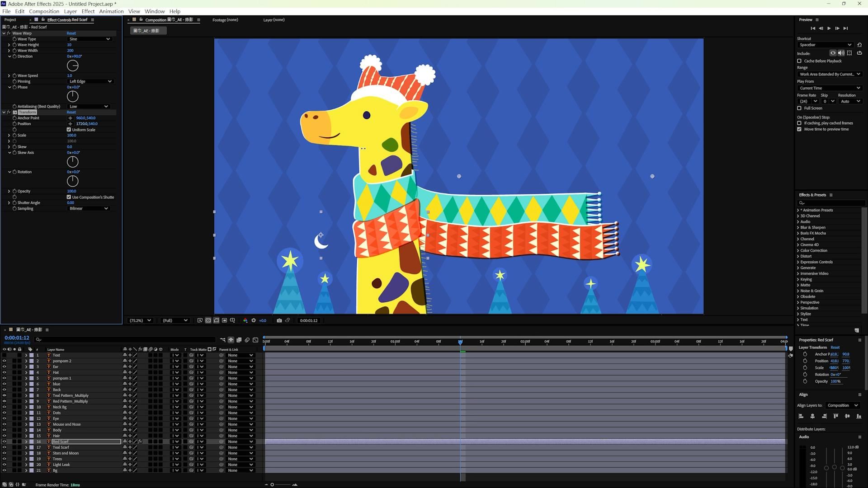Reset the Wave Warp effect
The width and height of the screenshot is (868, 488).
pyautogui.click(x=71, y=33)
